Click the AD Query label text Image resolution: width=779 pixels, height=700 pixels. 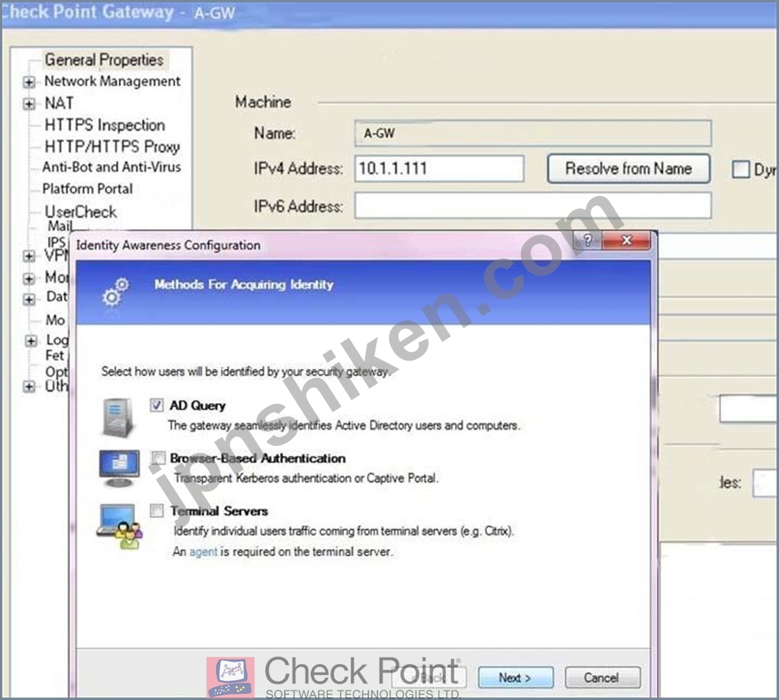[x=197, y=405]
